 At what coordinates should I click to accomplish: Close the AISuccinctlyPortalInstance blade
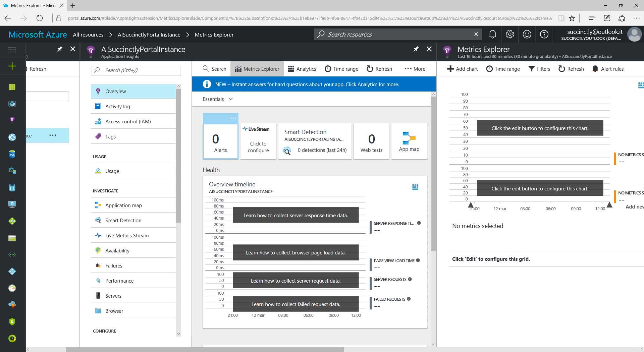point(429,49)
